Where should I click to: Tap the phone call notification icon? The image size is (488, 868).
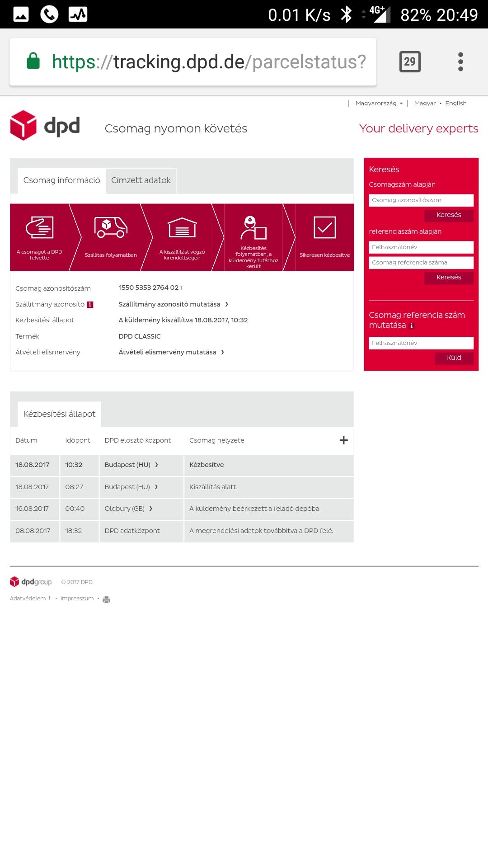[49, 14]
